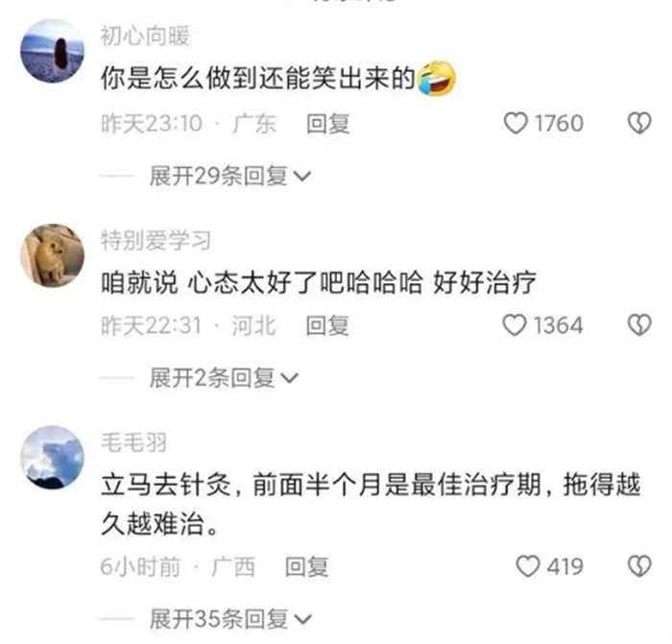Dislike the comment with 1760 likes
The height and width of the screenshot is (644, 672).
(639, 124)
